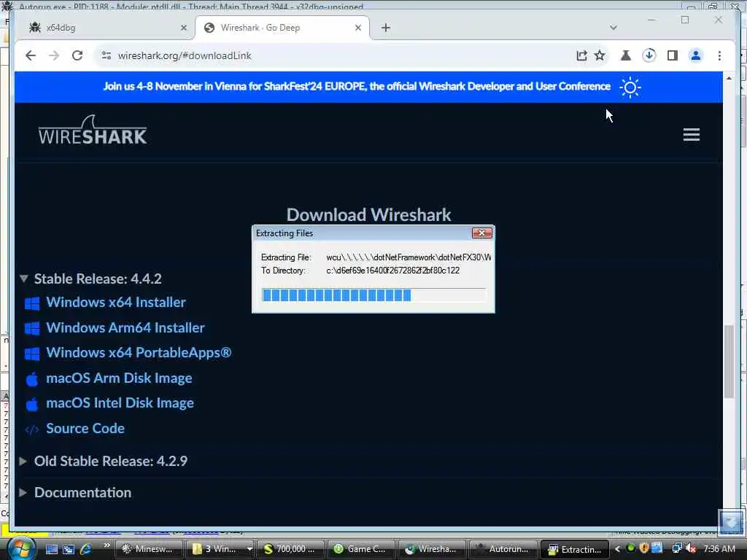Click the muted volume tray icon
Image resolution: width=747 pixels, height=560 pixels.
[x=690, y=548]
